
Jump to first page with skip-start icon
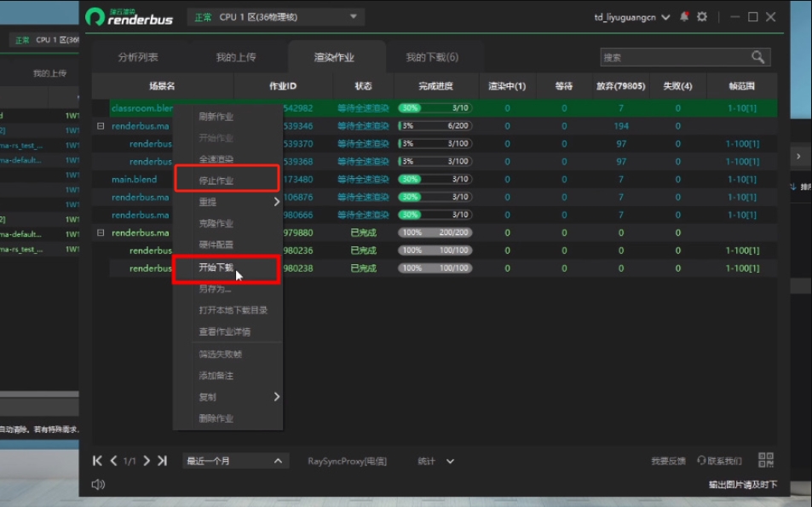pyautogui.click(x=96, y=460)
